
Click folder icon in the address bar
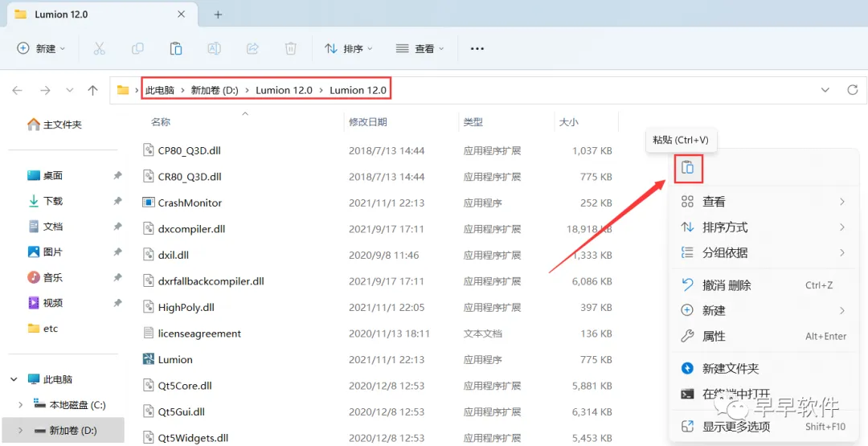tap(123, 90)
